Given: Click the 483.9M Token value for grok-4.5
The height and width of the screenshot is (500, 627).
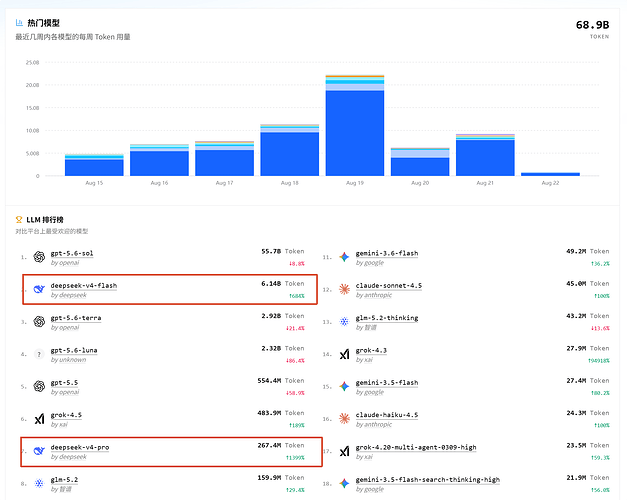Looking at the screenshot, I should tap(281, 413).
